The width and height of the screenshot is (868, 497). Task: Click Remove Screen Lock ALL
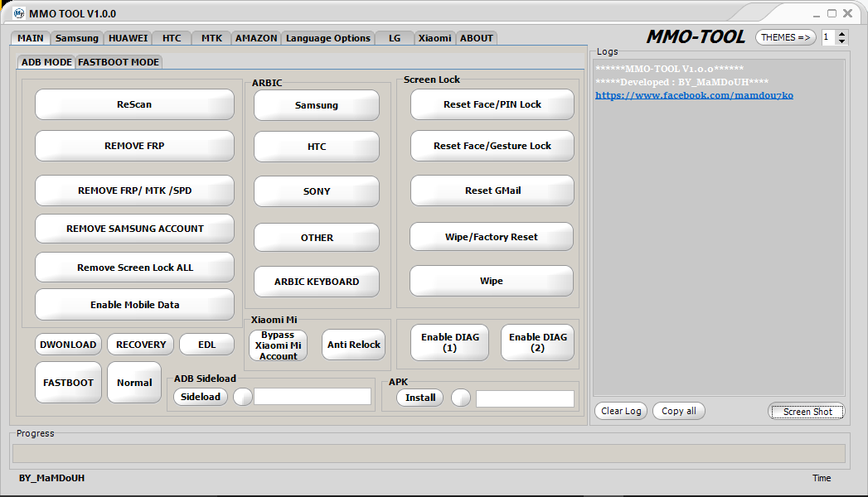(x=134, y=268)
